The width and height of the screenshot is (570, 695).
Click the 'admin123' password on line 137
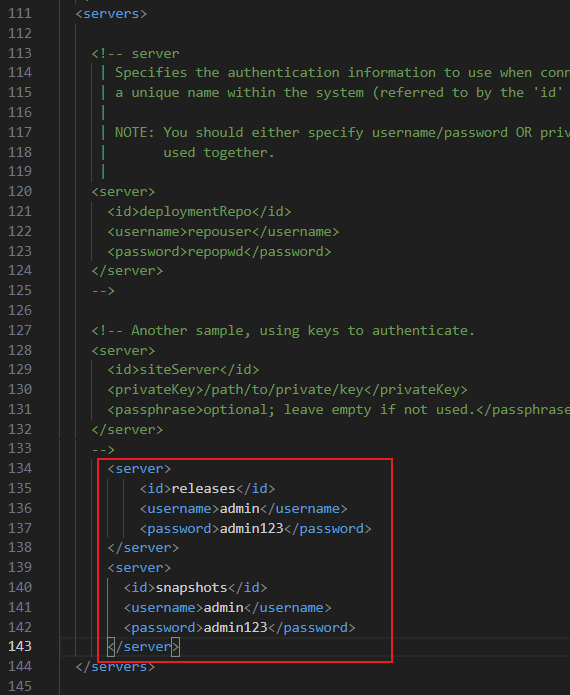pyautogui.click(x=252, y=529)
